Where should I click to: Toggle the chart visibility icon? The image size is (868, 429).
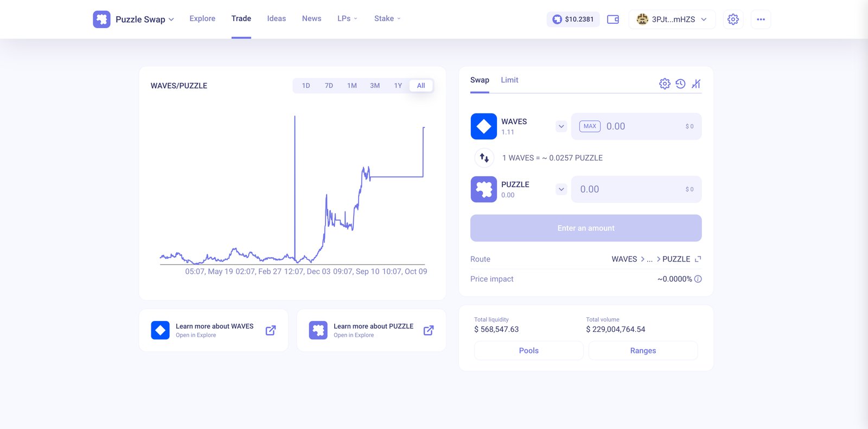tap(696, 84)
